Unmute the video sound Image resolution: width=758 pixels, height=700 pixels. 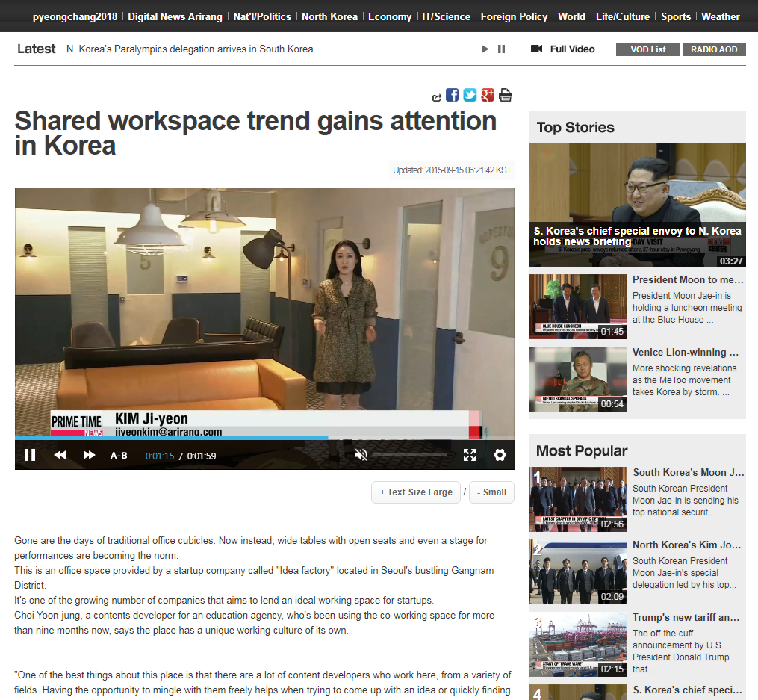tap(361, 455)
